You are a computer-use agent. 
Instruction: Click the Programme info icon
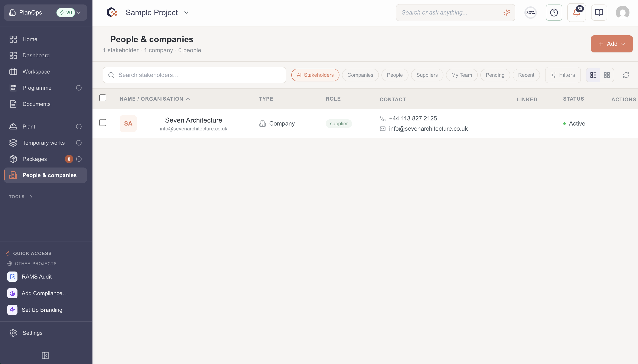(x=79, y=88)
